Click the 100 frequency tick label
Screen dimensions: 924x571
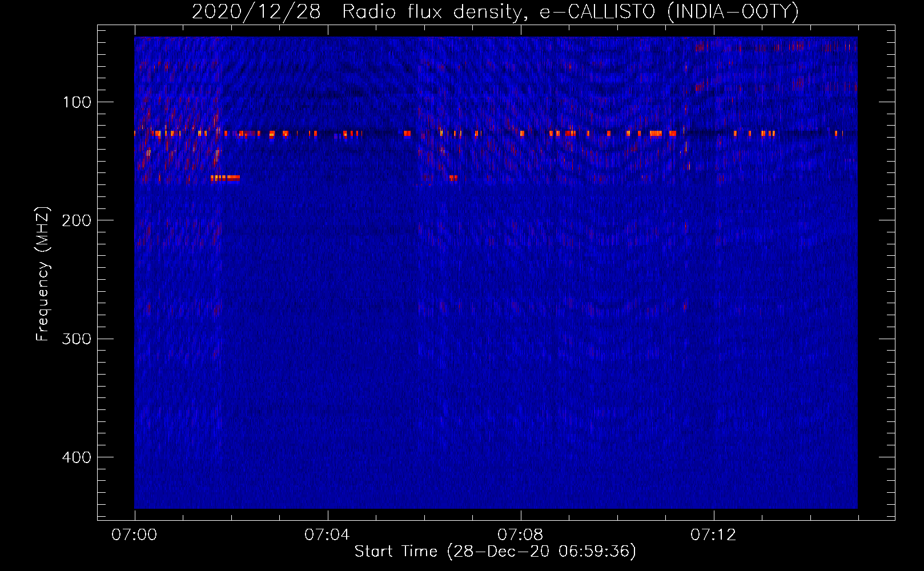click(x=77, y=102)
